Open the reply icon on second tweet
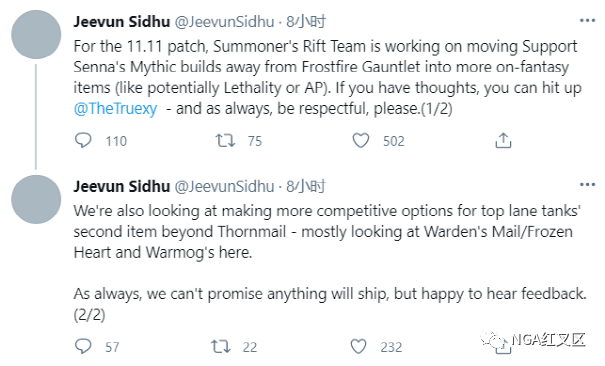605x366 pixels. coord(83,346)
